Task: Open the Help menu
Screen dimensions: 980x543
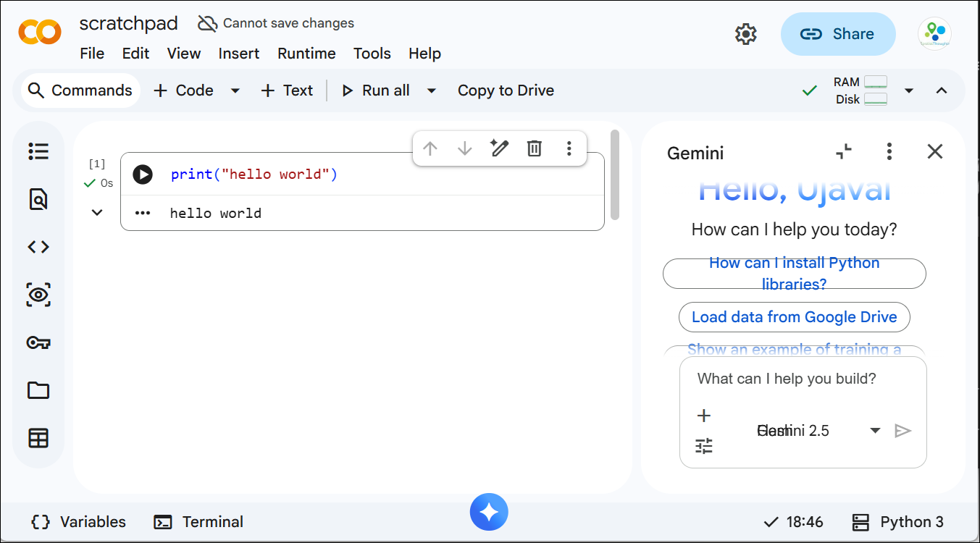Action: 424,54
